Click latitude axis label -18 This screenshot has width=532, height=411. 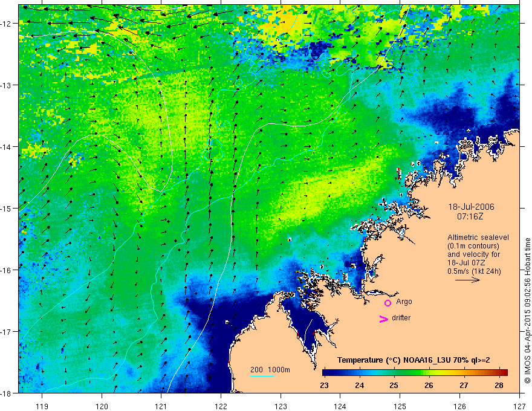point(6,393)
